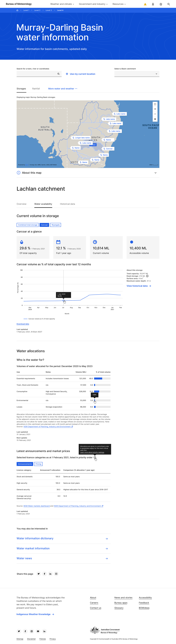This screenshot has width=176, height=644.
Task: Open footer Twitter social icon
Action: (19, 631)
